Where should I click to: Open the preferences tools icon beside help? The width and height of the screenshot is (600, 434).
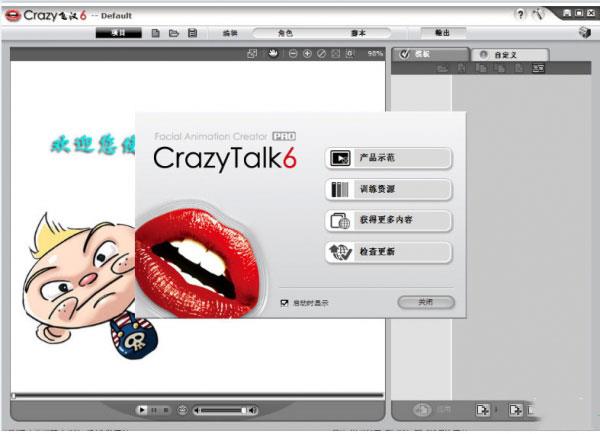point(538,15)
